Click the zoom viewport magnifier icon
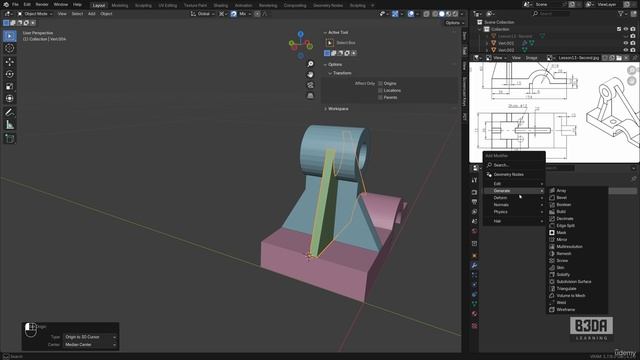 click(x=310, y=64)
